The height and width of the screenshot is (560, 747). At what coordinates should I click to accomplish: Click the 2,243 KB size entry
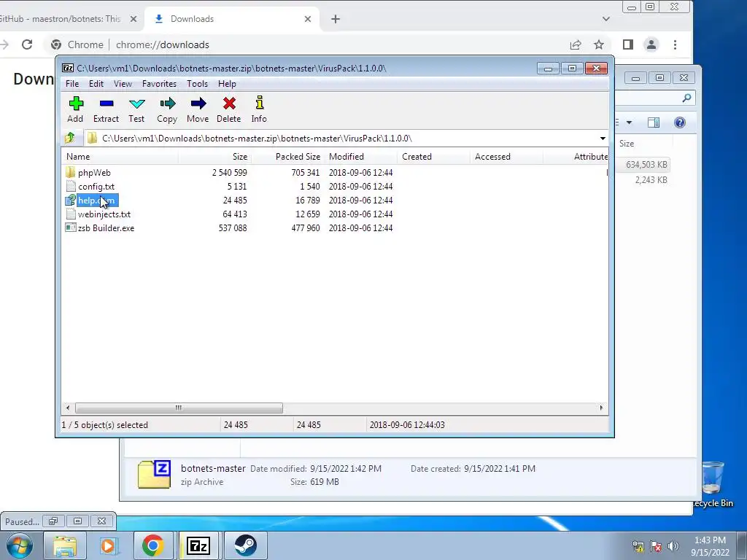pos(651,180)
